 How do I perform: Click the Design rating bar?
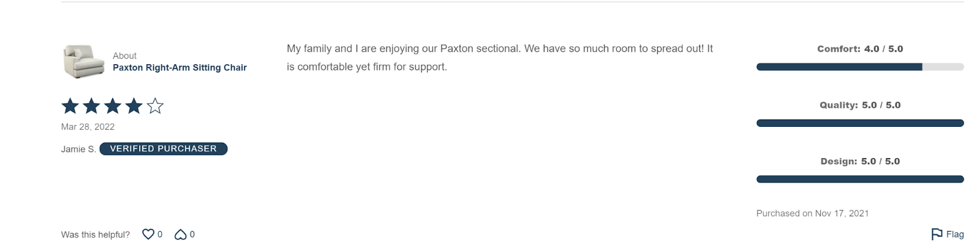coord(860,179)
